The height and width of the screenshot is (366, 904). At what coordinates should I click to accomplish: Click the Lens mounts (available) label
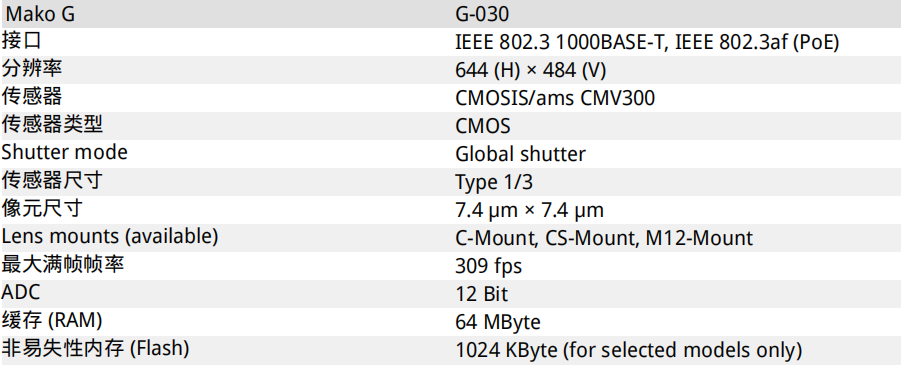(x=110, y=236)
